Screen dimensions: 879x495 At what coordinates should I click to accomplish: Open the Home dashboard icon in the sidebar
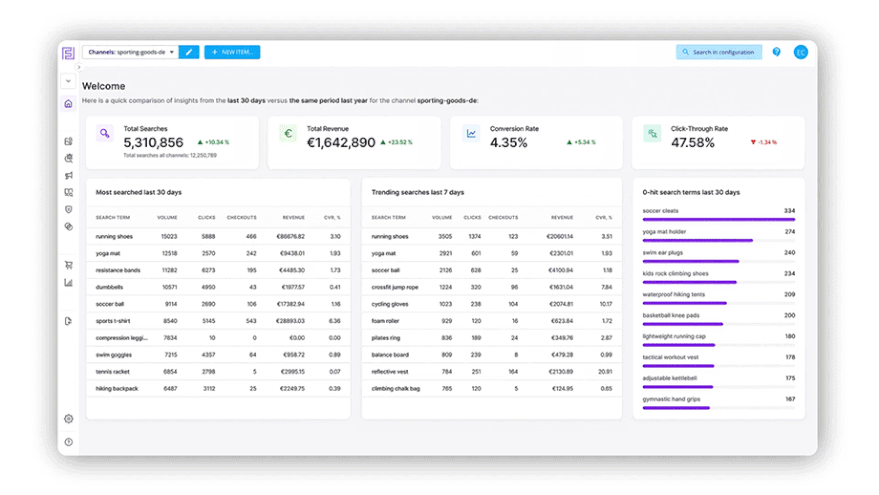click(x=68, y=104)
